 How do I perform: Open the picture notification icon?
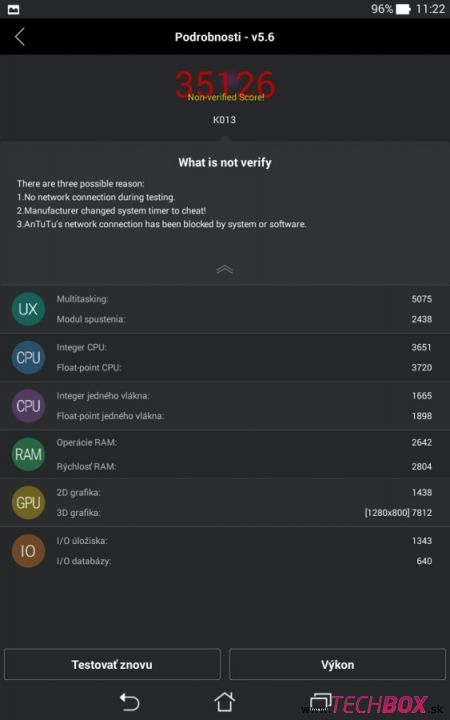point(13,10)
